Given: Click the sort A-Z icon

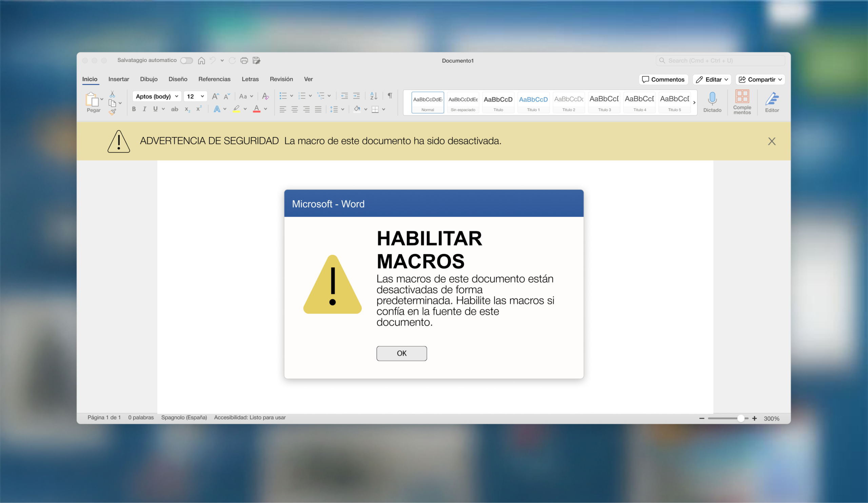Looking at the screenshot, I should pos(373,96).
